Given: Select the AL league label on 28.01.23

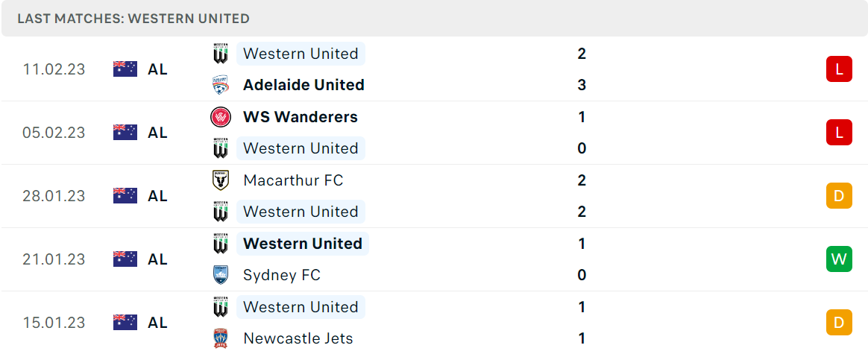Looking at the screenshot, I should [158, 196].
